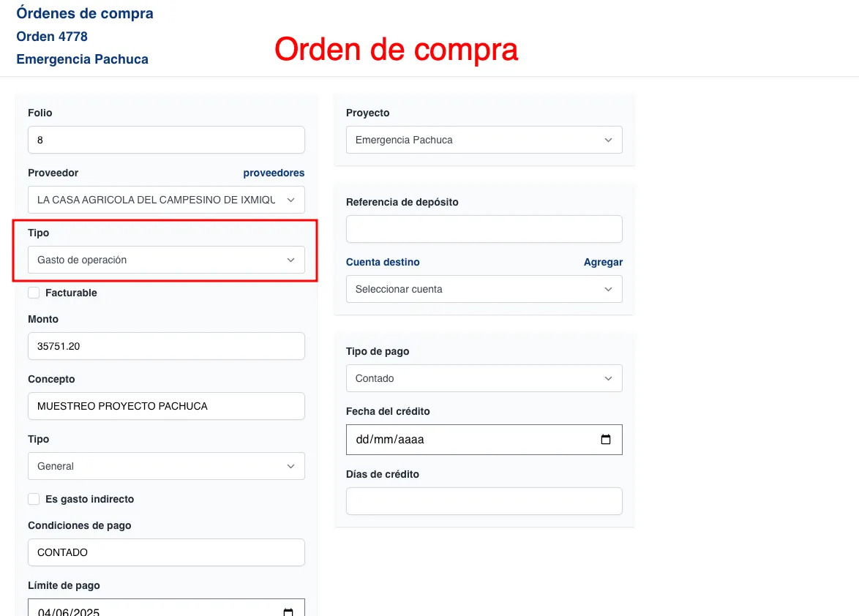Click the Folio input field

point(166,140)
